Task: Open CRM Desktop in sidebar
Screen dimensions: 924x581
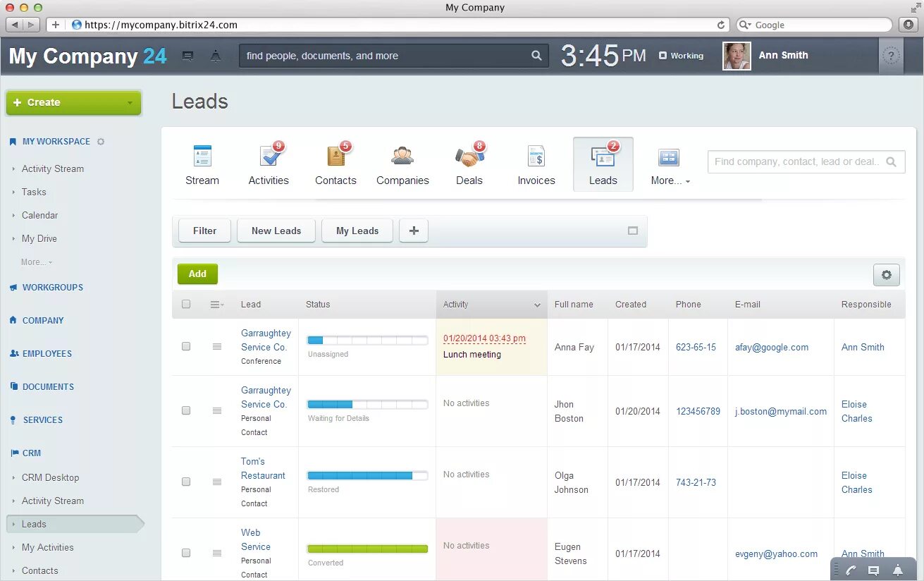Action: click(50, 477)
